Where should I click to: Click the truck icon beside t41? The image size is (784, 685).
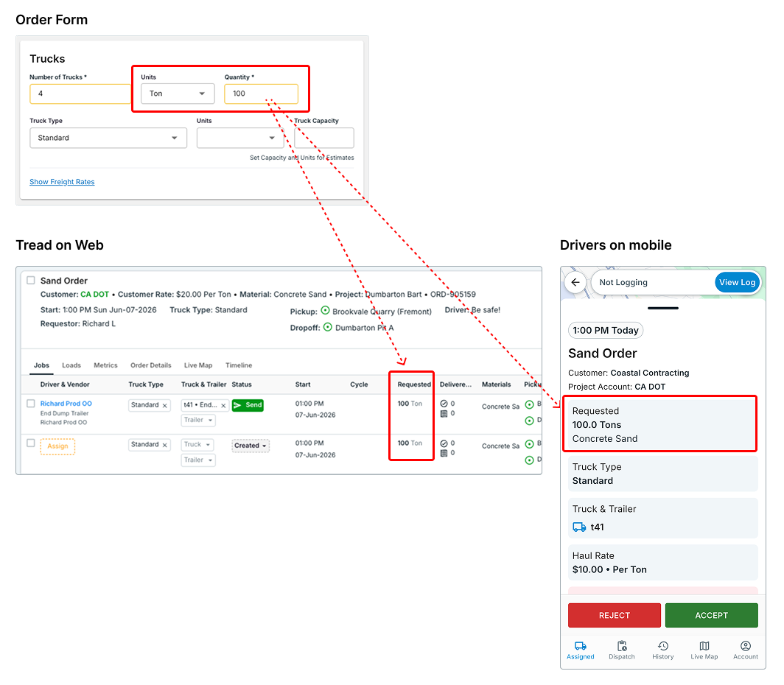pyautogui.click(x=579, y=527)
